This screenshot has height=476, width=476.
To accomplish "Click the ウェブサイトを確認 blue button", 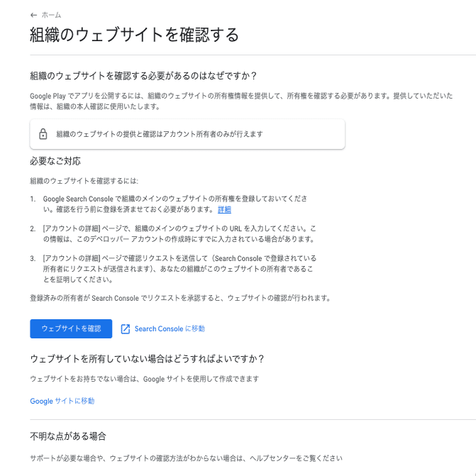I will pyautogui.click(x=71, y=328).
